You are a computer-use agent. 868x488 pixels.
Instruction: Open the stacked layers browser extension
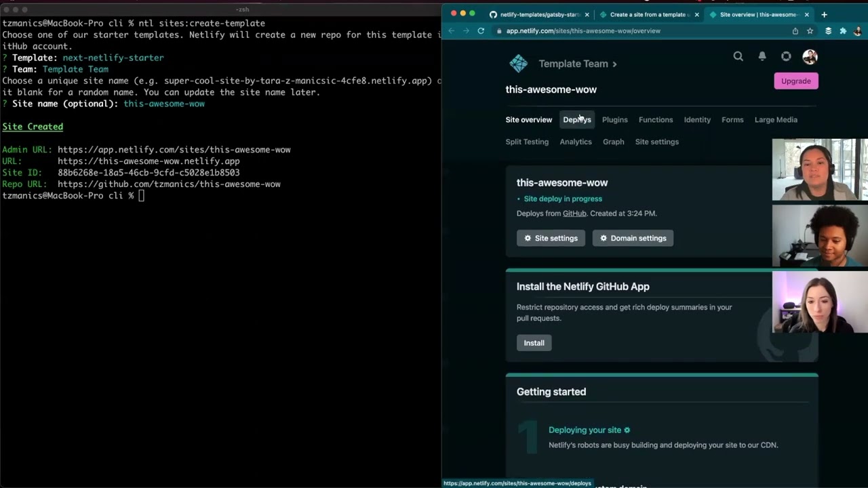tap(828, 30)
